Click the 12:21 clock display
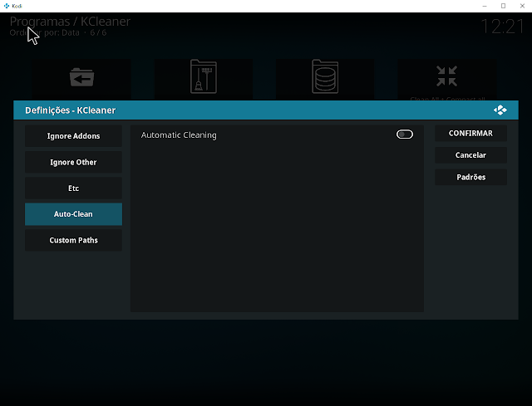 pyautogui.click(x=502, y=27)
